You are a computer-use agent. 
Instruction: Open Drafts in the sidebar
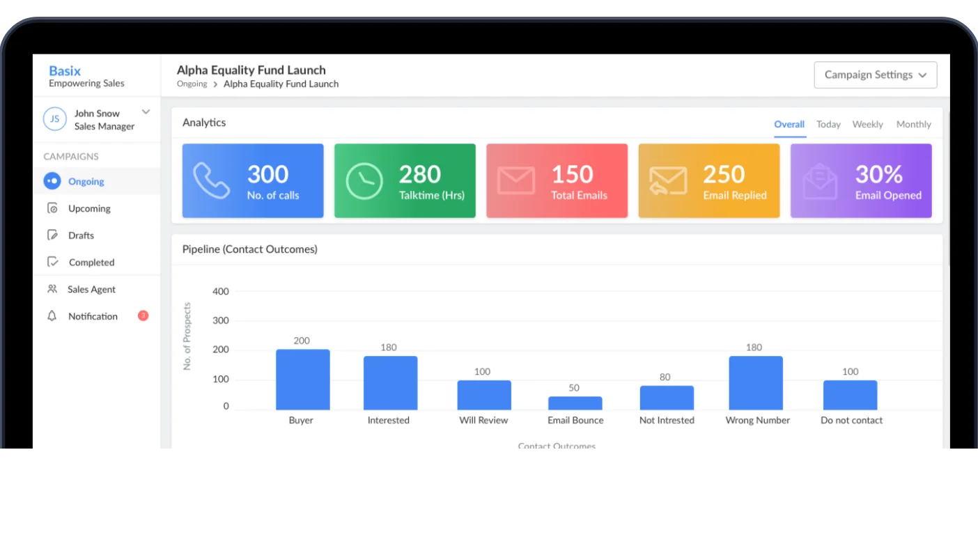(x=97, y=235)
